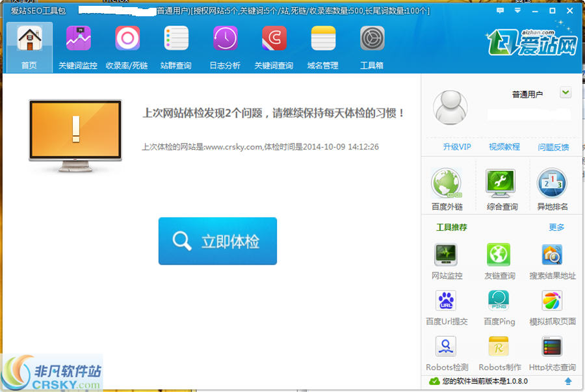
Task: Open the 工具箱 toolbox
Action: click(x=371, y=46)
